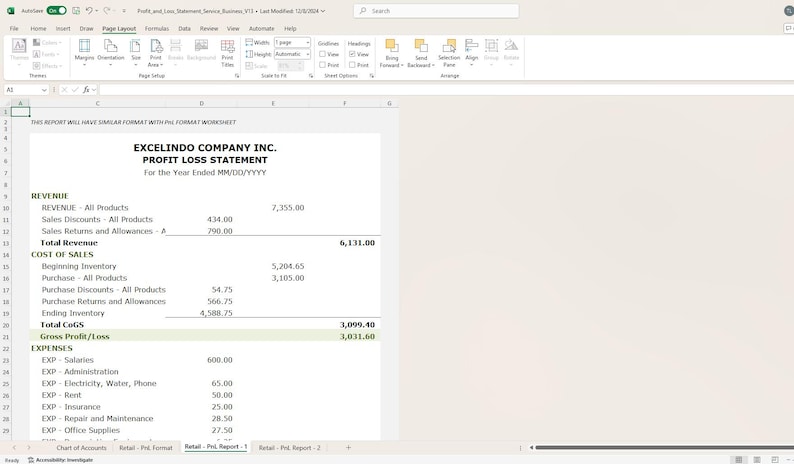
Task: Click Accessibility: Investigate in status bar
Action: pyautogui.click(x=60, y=460)
